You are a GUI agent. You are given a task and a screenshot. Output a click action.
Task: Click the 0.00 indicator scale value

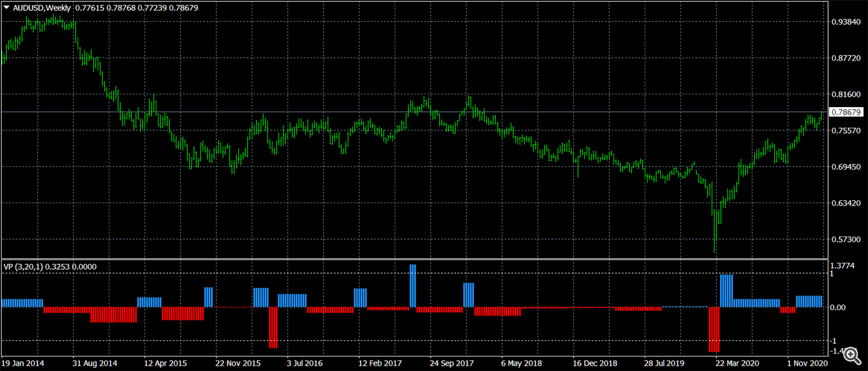coord(838,307)
